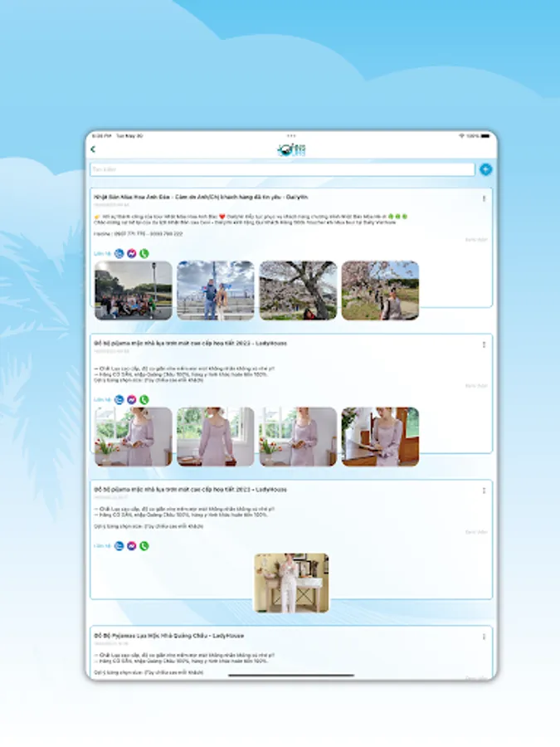
Task: Open lilac dress back-view thumbnail
Action: coord(216,437)
